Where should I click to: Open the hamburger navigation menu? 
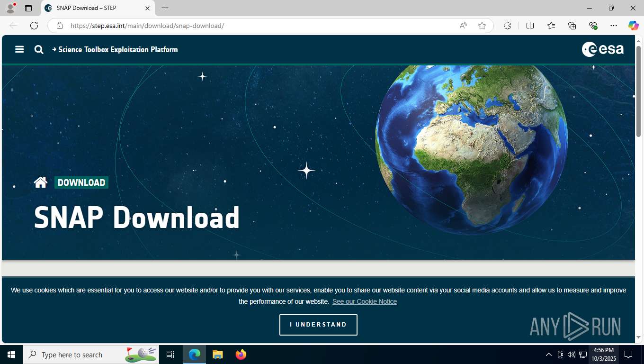[19, 49]
